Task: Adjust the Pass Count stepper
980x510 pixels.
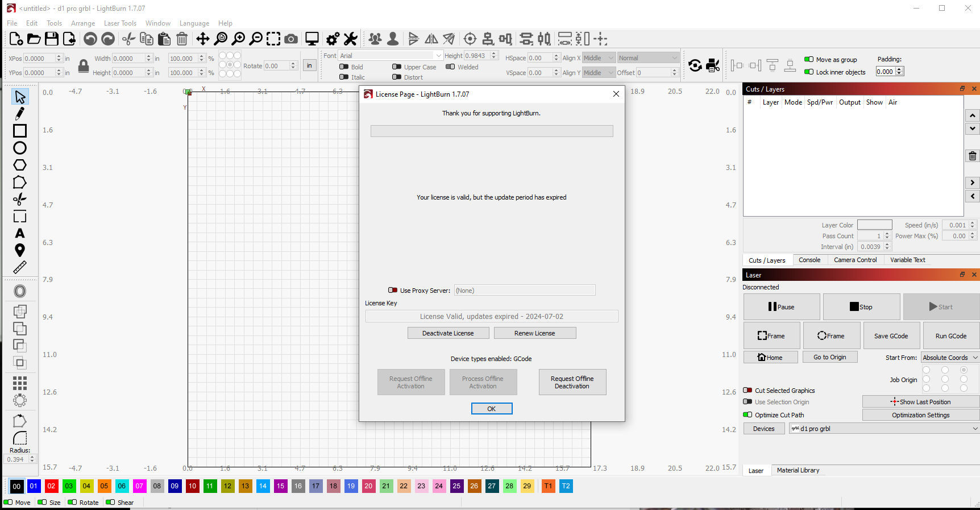Action: pyautogui.click(x=887, y=235)
